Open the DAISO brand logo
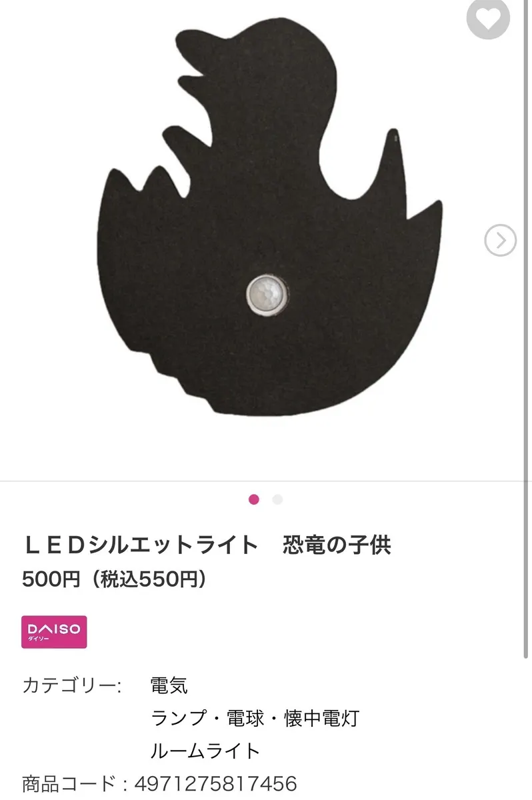The image size is (532, 800). point(54,632)
